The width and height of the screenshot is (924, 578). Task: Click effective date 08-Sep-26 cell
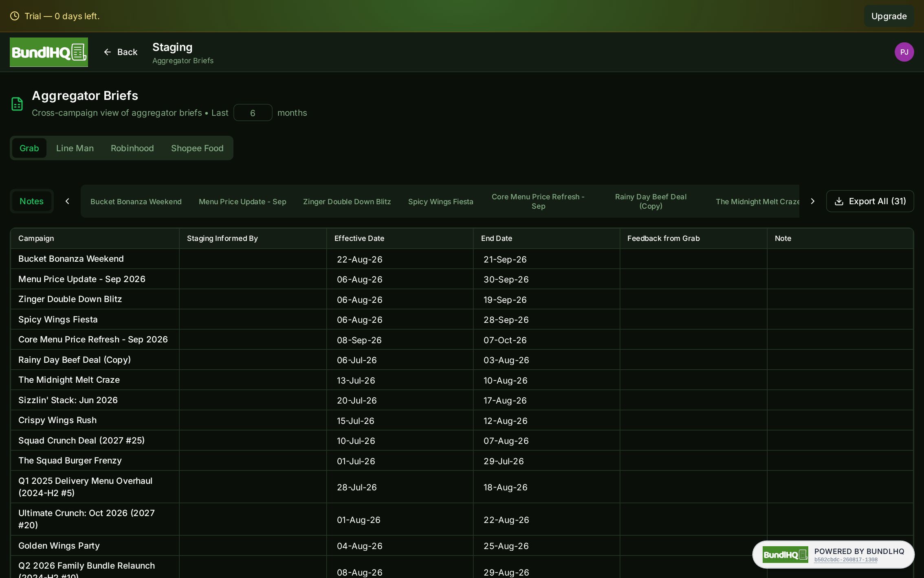coord(400,340)
